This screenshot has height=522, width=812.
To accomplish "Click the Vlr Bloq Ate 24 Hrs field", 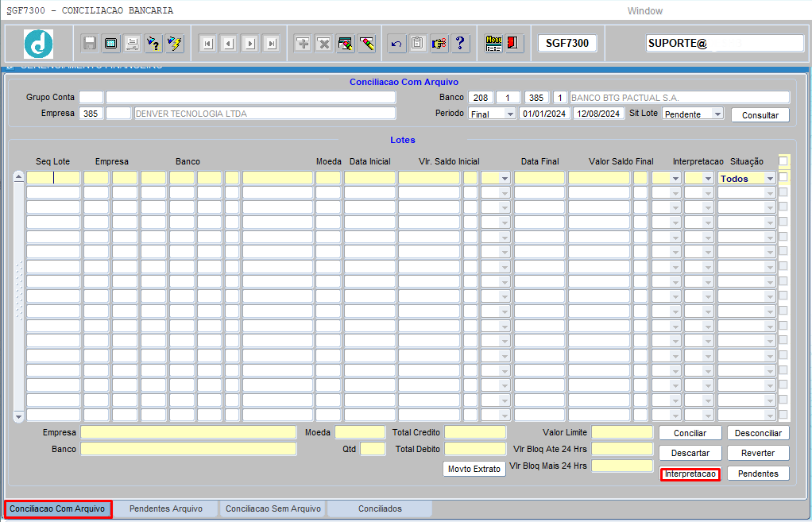I will click(622, 449).
